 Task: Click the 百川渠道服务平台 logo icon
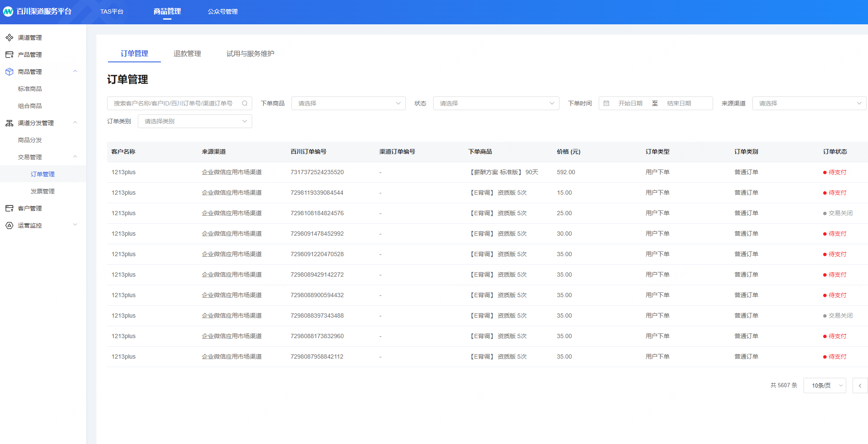coord(8,12)
